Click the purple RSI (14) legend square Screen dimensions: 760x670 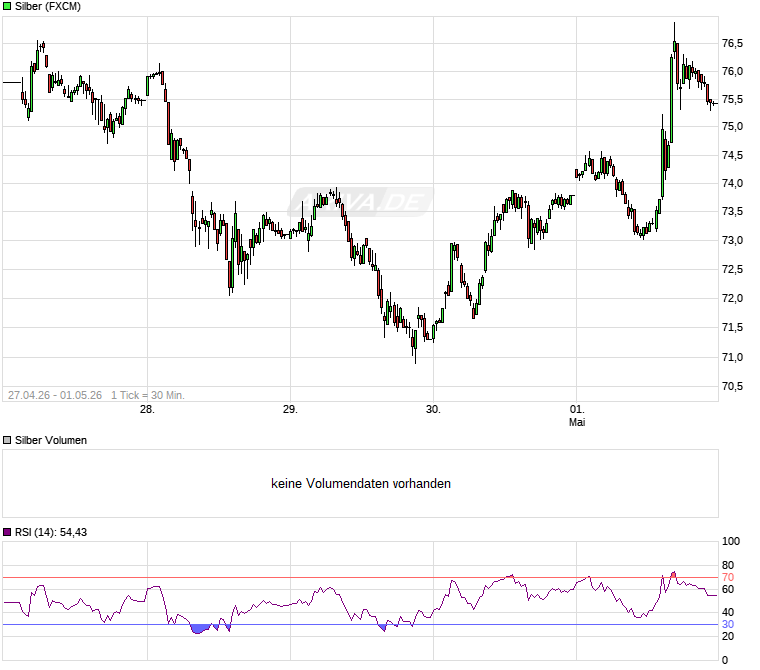coord(7,532)
